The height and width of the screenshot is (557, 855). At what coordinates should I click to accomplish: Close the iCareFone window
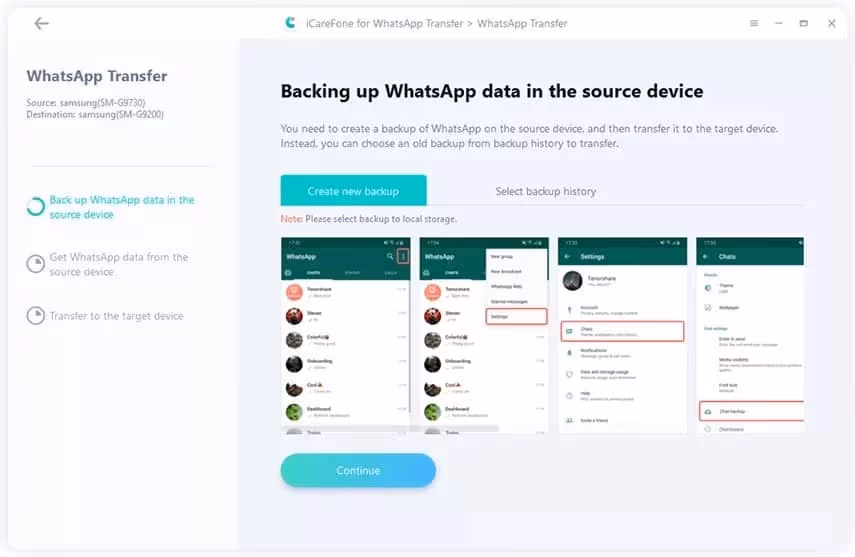832,23
